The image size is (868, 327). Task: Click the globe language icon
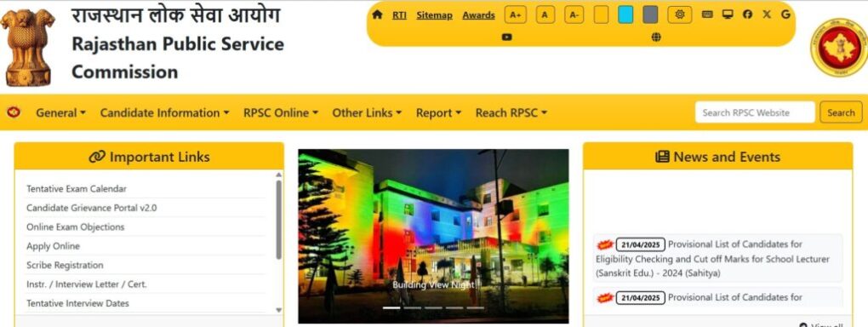tap(656, 37)
